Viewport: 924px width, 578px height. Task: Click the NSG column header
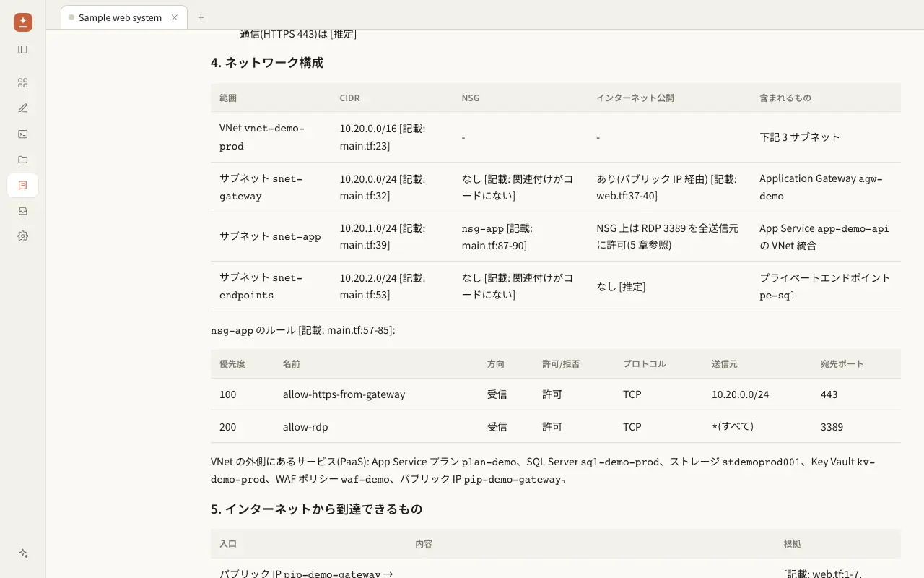[471, 98]
